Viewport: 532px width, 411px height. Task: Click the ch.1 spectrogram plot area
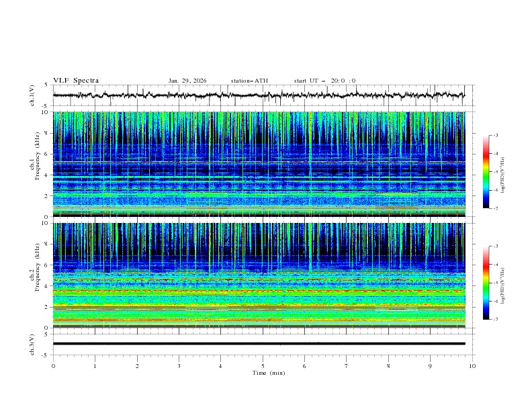pos(259,164)
